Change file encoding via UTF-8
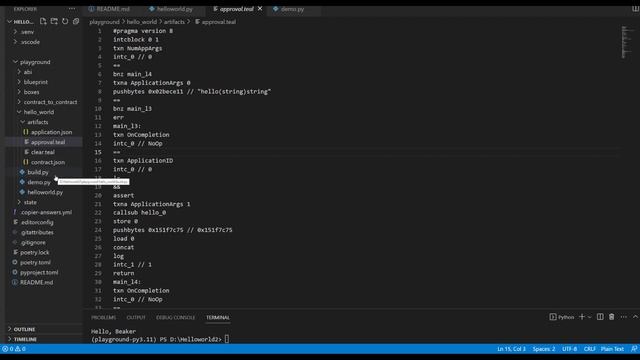Viewport: 640px width, 360px height. (x=569, y=349)
